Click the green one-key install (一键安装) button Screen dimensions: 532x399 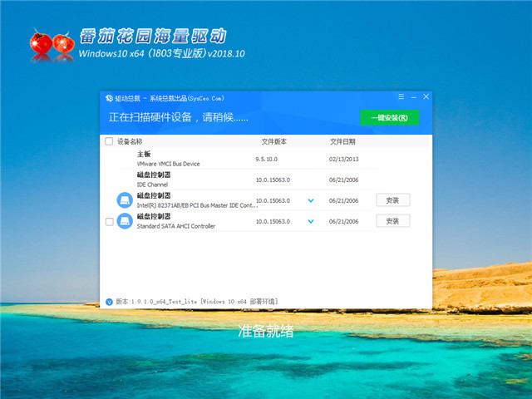pos(390,117)
